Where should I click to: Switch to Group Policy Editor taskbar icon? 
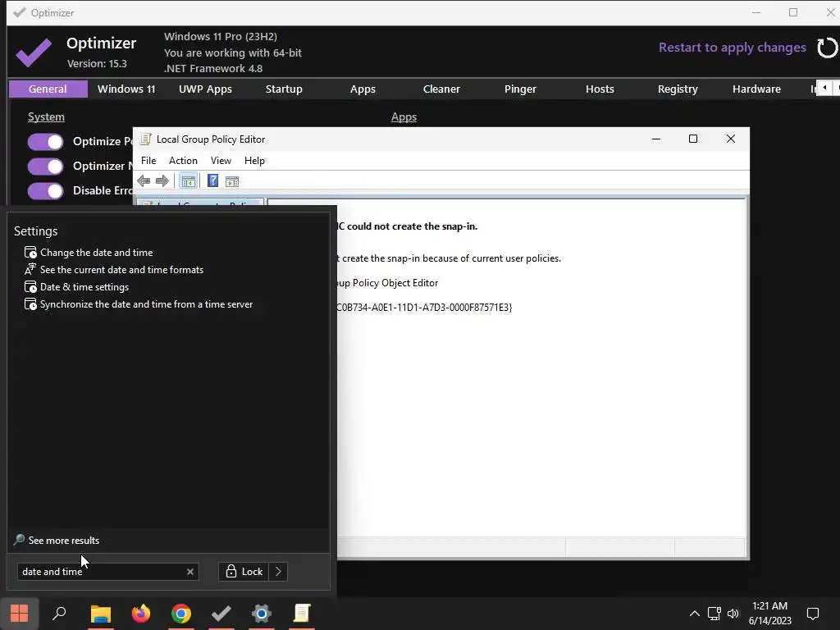302,614
